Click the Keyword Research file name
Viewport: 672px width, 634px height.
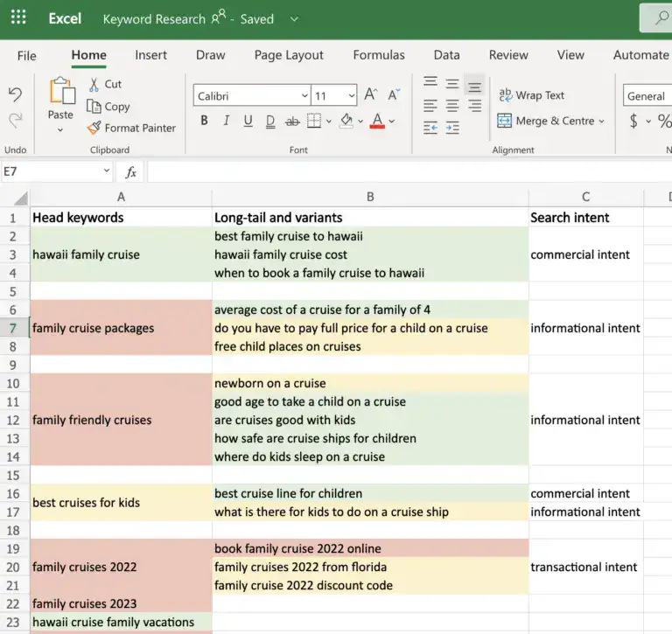pos(154,19)
